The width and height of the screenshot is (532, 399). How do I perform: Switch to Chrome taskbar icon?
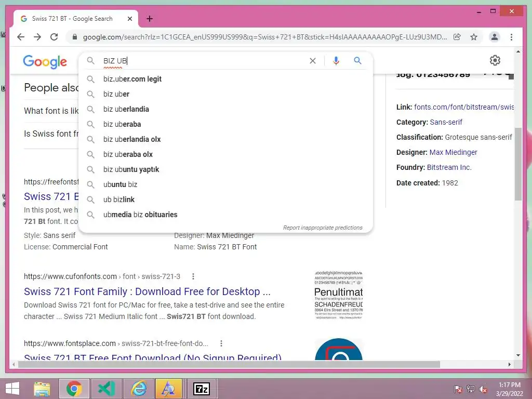pos(74,389)
